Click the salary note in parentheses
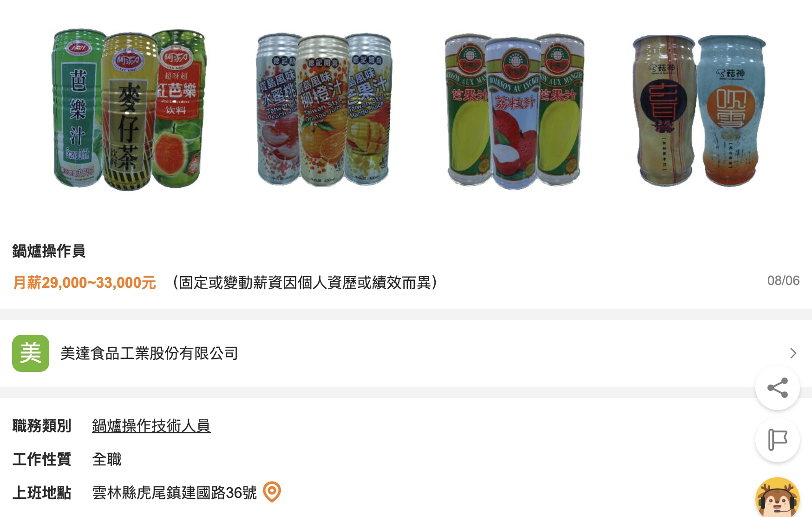Screen dimensions: 812x517 point(305,283)
